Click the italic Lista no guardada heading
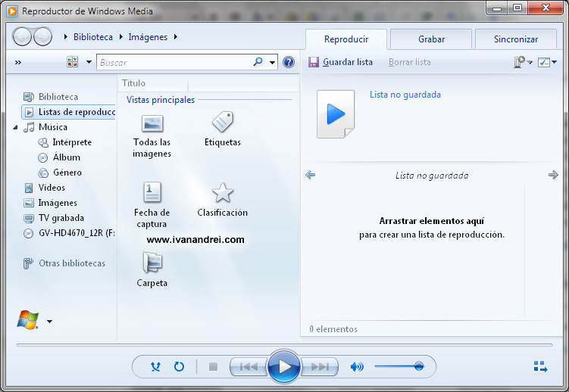The image size is (569, 392). click(432, 176)
